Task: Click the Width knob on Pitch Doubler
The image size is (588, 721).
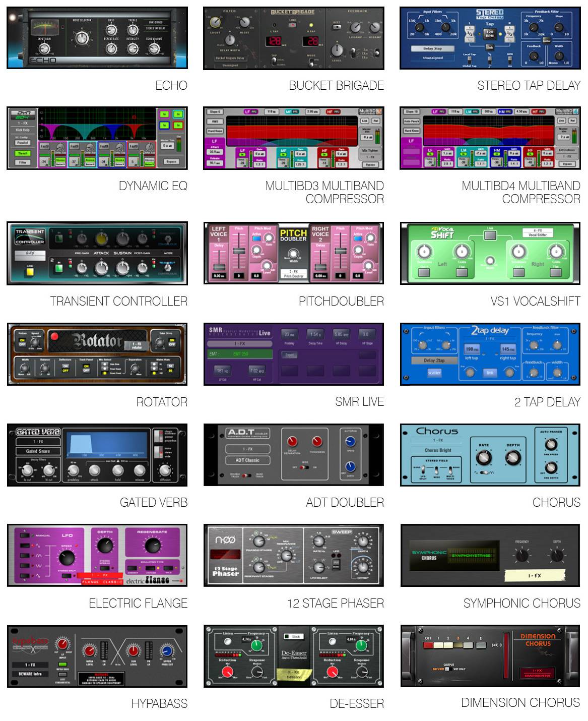Action: coord(293,254)
